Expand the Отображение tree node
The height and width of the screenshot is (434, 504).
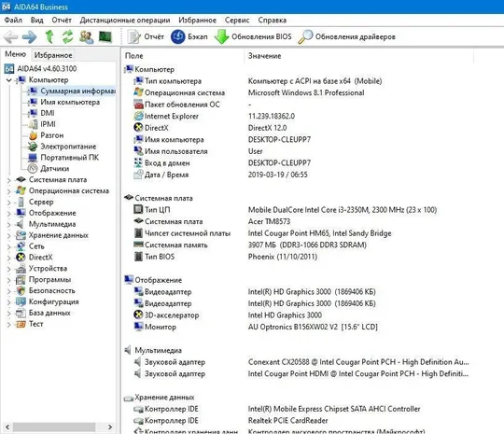(x=9, y=214)
